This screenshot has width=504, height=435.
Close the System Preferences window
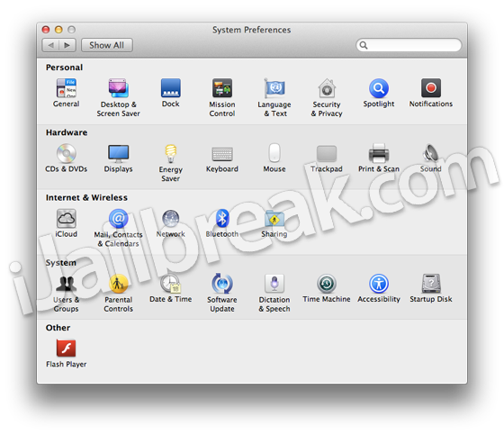pyautogui.click(x=46, y=30)
